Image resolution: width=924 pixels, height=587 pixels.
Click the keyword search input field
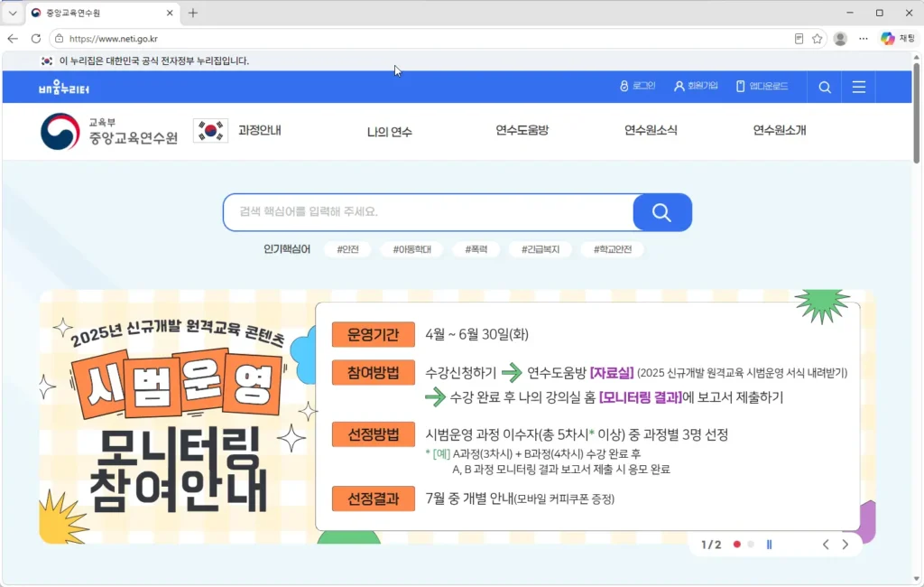[429, 212]
